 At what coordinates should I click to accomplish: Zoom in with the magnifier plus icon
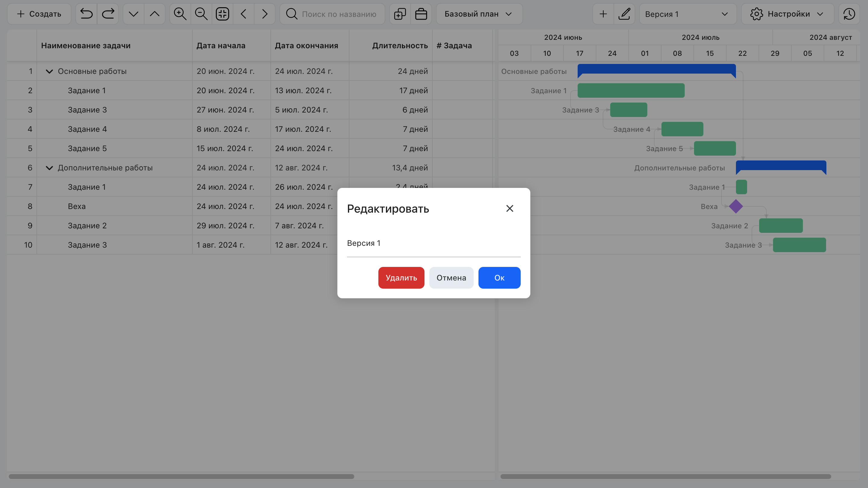(x=180, y=14)
